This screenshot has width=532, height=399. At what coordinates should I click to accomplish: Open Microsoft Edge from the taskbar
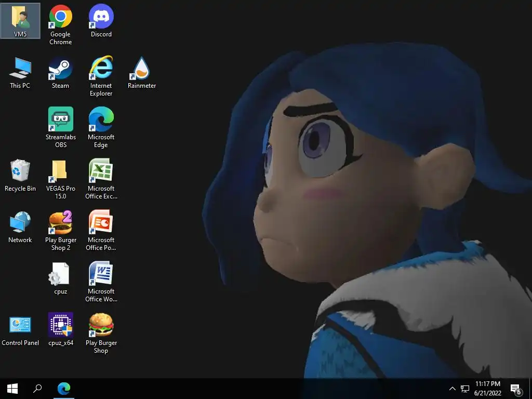point(64,389)
